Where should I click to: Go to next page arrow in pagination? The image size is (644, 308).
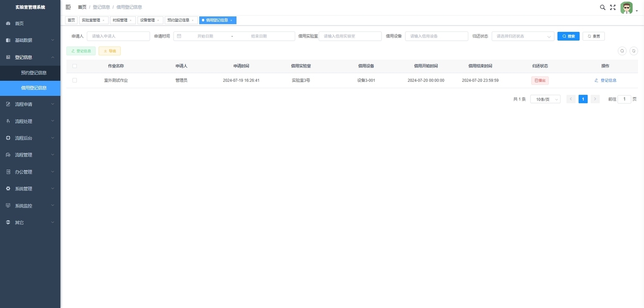[595, 99]
